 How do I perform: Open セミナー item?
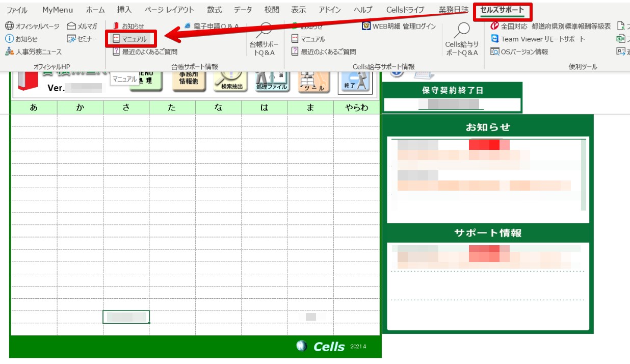[82, 39]
